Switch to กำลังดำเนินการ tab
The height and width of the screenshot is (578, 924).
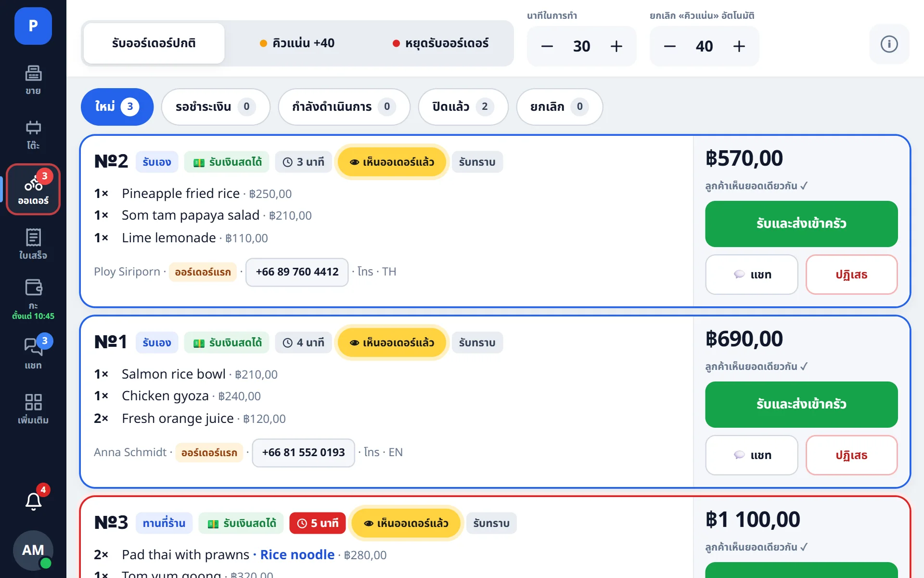tap(344, 107)
